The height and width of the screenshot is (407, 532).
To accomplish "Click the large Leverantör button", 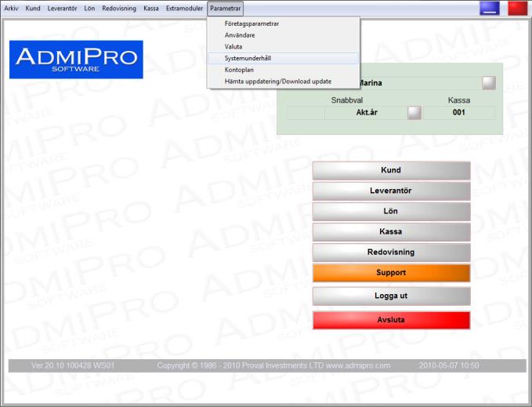I will coord(391,191).
